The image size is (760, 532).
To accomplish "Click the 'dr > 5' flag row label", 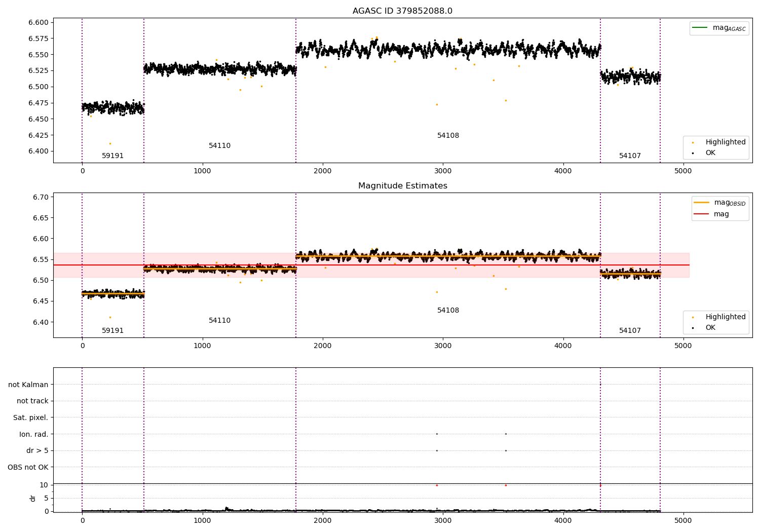I will (37, 450).
